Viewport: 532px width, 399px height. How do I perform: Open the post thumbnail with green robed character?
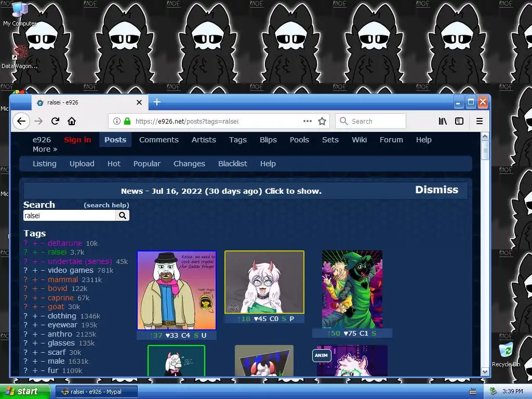tap(352, 289)
